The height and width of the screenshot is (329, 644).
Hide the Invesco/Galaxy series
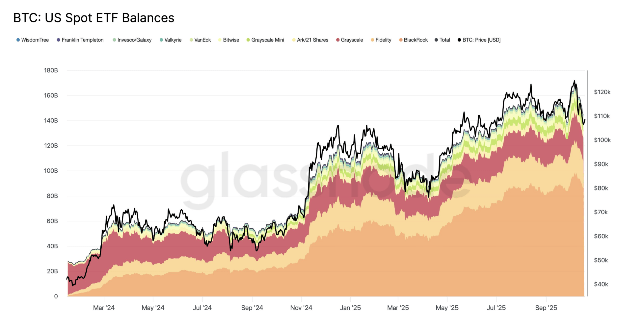pos(132,40)
